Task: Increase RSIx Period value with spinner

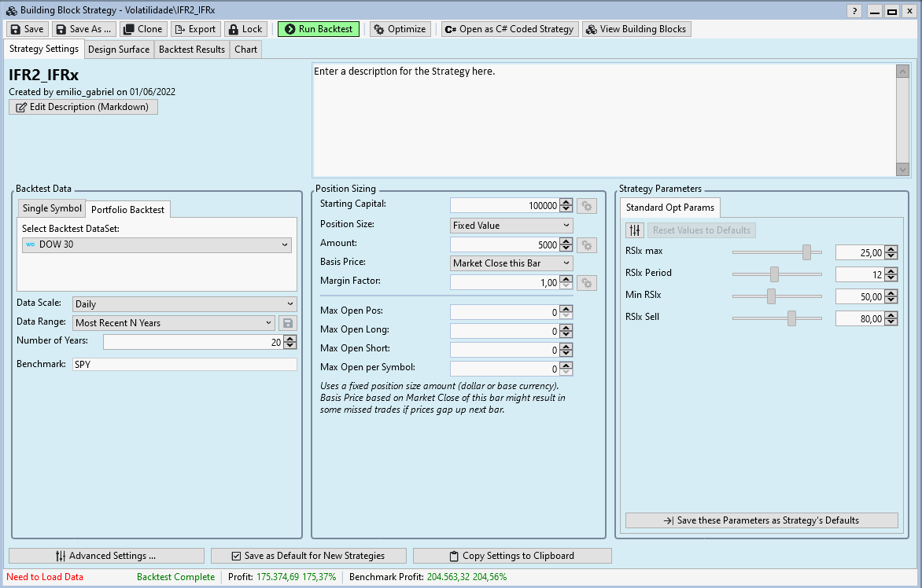Action: [x=891, y=270]
